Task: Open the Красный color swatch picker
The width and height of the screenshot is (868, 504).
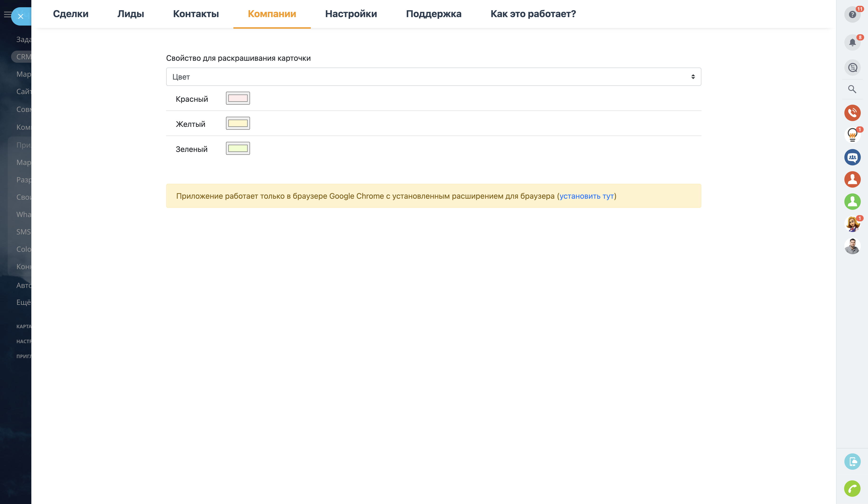Action: tap(238, 99)
